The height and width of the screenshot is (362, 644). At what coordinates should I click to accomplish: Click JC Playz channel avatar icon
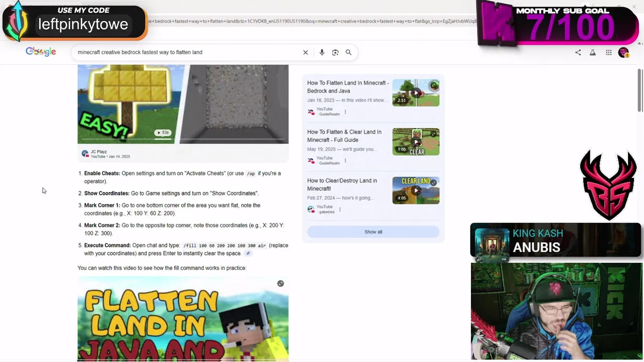[85, 154]
